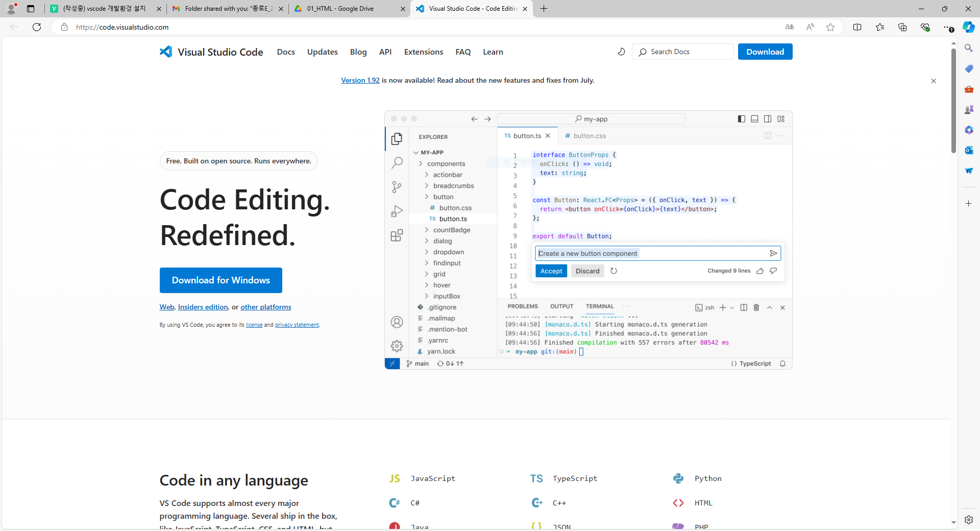Open sidebar settings gear icon
The width and height of the screenshot is (980, 531).
(969, 519)
